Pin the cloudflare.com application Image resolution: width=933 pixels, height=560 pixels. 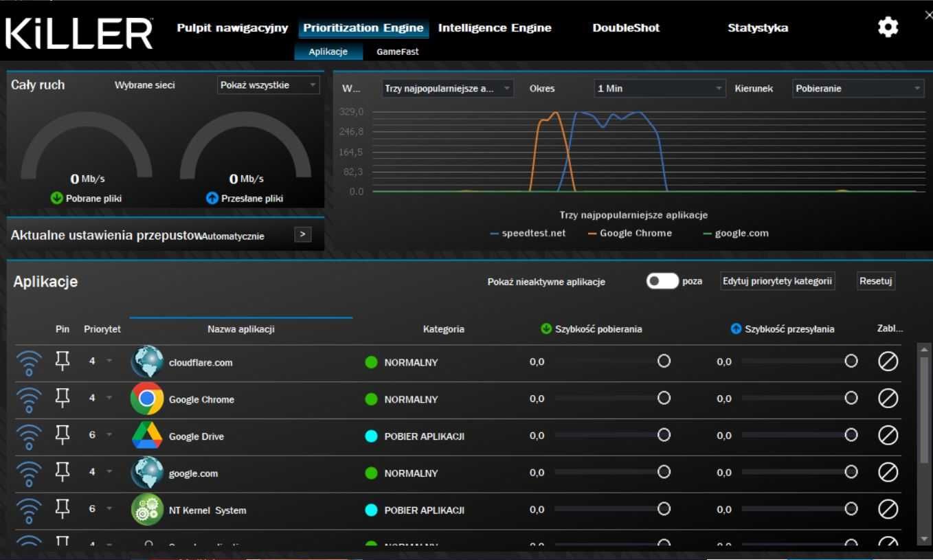click(63, 361)
